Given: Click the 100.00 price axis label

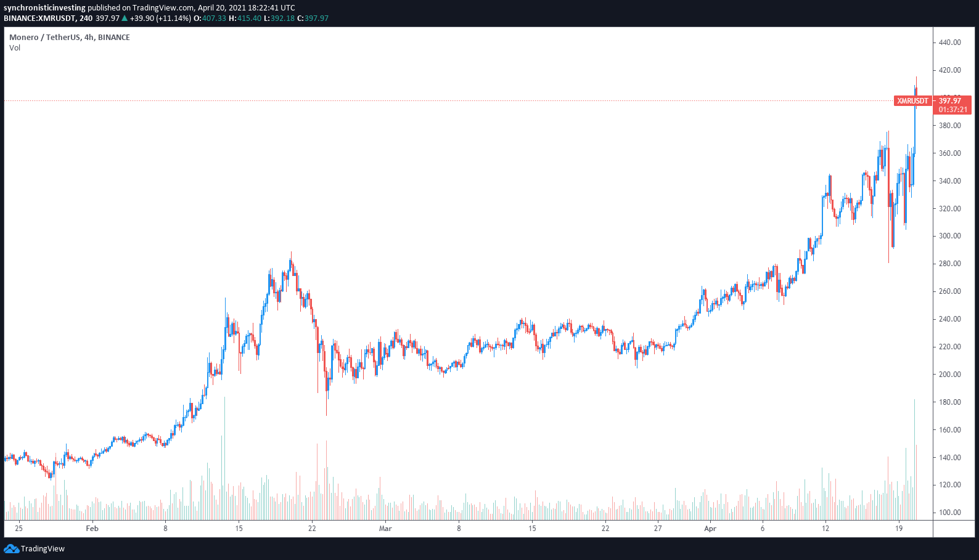Looking at the screenshot, I should click(949, 513).
